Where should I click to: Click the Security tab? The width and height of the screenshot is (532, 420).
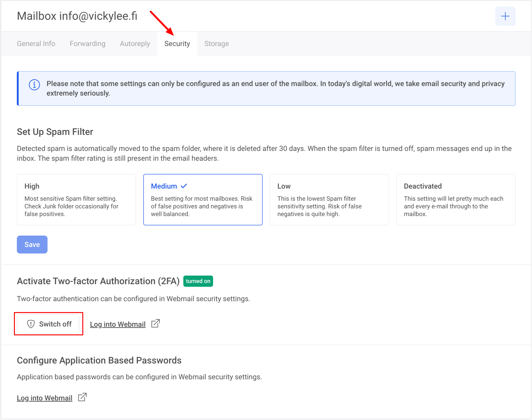pos(177,43)
